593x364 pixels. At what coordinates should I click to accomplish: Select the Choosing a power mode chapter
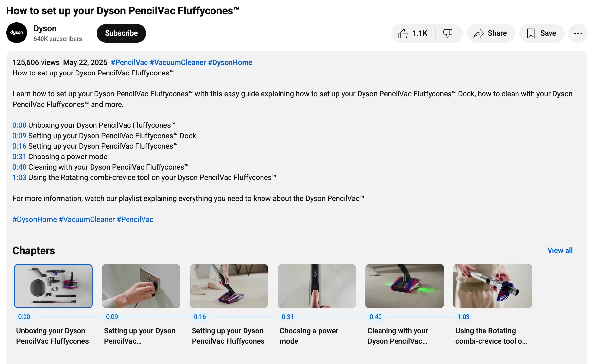316,286
